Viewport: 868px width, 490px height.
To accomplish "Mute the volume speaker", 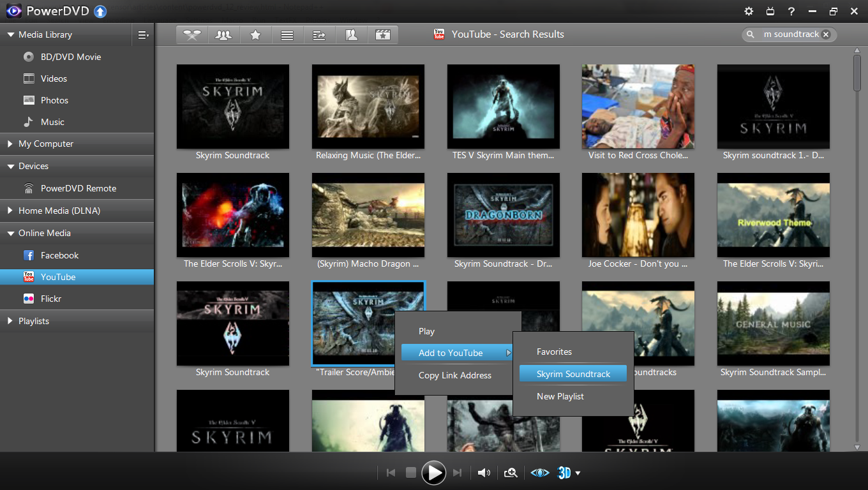I will 484,473.
